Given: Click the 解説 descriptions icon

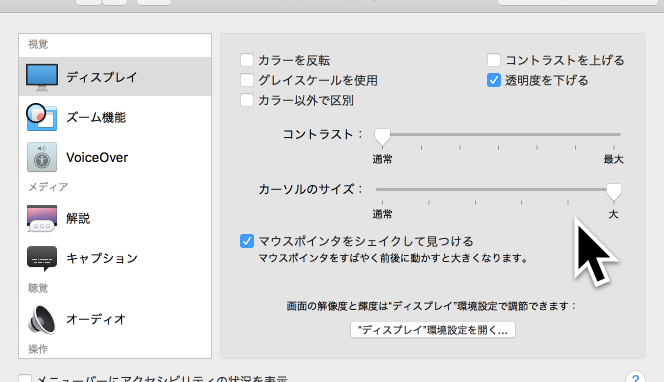Looking at the screenshot, I should pos(42,218).
